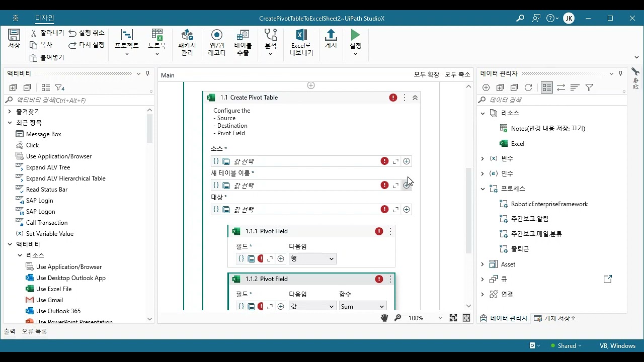
Task: Open the help question mark menu
Action: pyautogui.click(x=552, y=18)
